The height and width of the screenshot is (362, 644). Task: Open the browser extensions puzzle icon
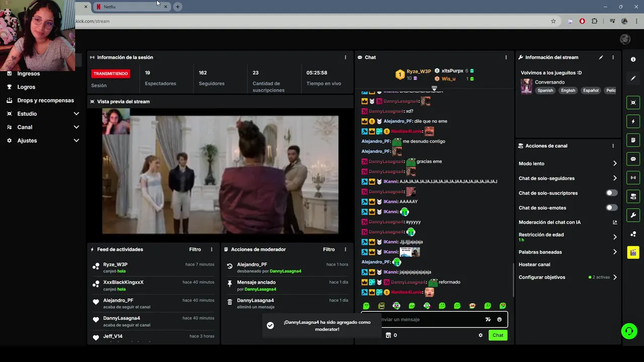click(x=595, y=21)
